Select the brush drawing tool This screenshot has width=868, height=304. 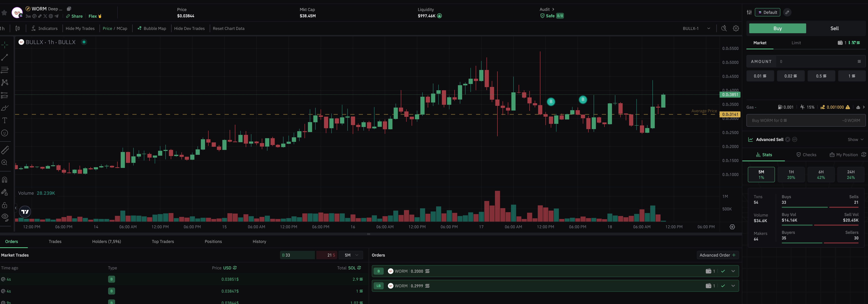(x=5, y=108)
